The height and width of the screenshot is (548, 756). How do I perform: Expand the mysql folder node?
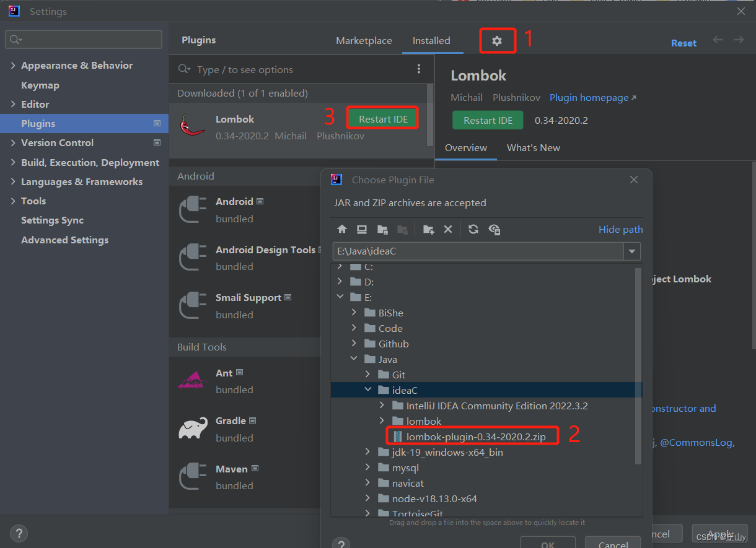(368, 468)
